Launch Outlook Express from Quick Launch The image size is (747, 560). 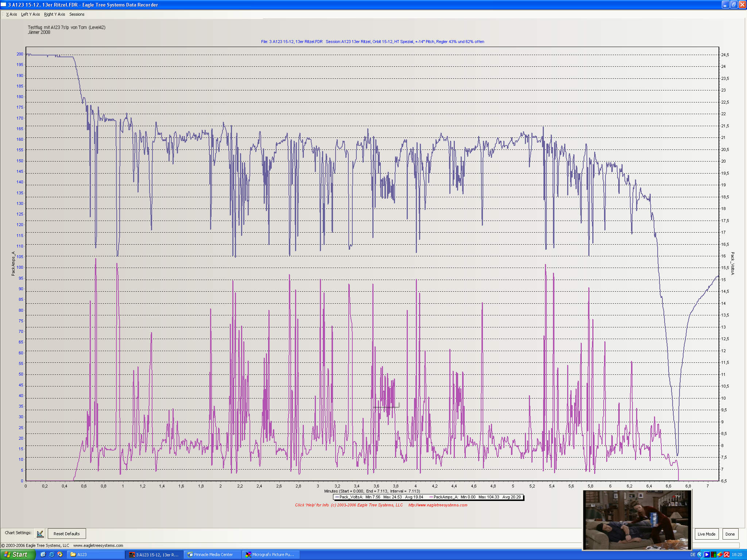click(x=43, y=555)
